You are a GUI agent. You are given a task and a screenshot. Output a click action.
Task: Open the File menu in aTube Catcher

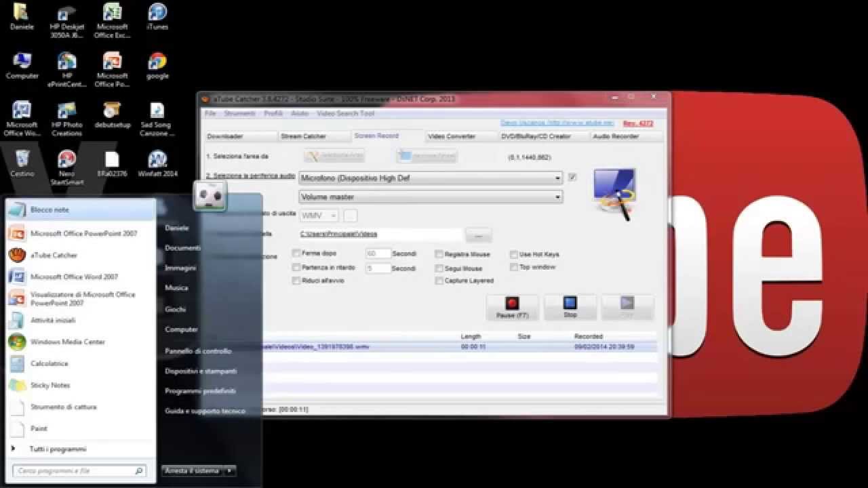click(210, 114)
